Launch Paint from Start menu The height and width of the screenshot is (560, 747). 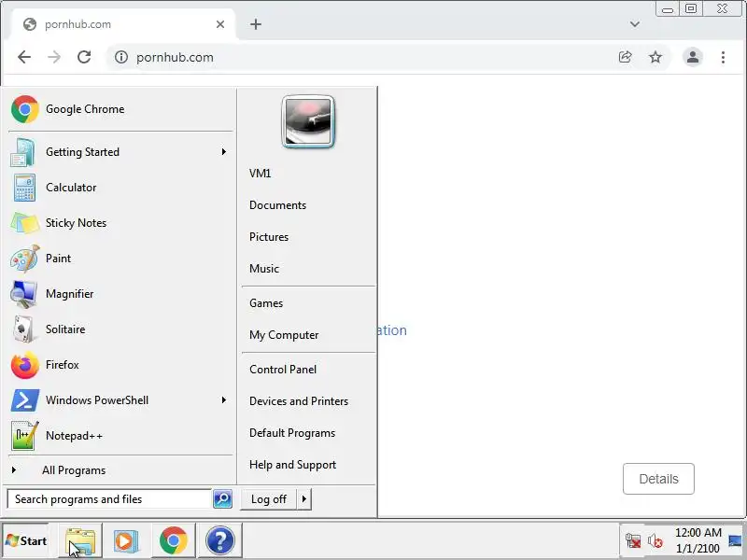coord(120,259)
